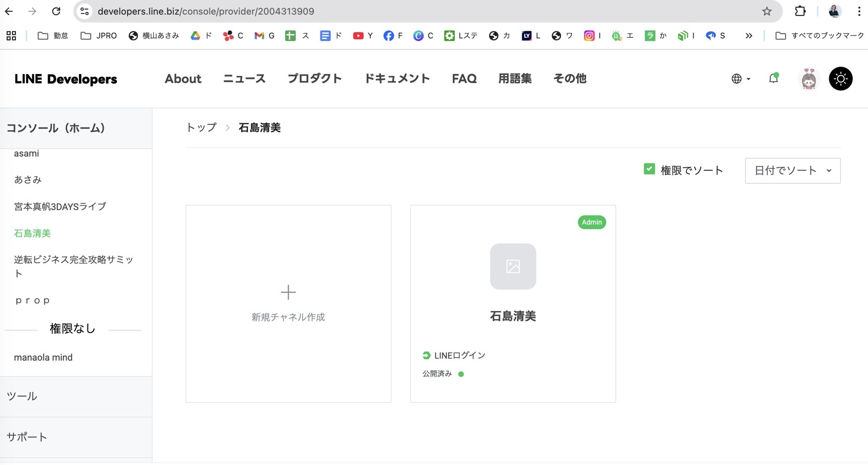Image resolution: width=868 pixels, height=465 pixels.
Task: Open the About menu
Action: click(183, 78)
